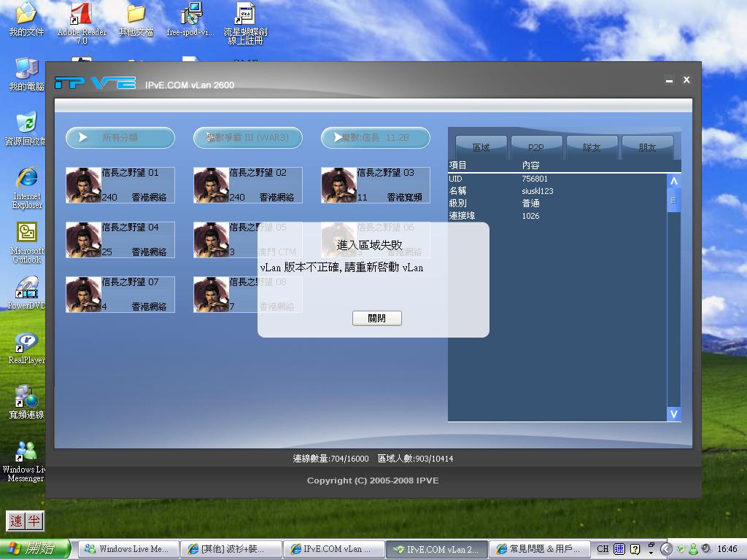Viewport: 747px width, 560px height.
Task: Open the Adobe Reader 7.0 shortcut
Action: [x=82, y=15]
